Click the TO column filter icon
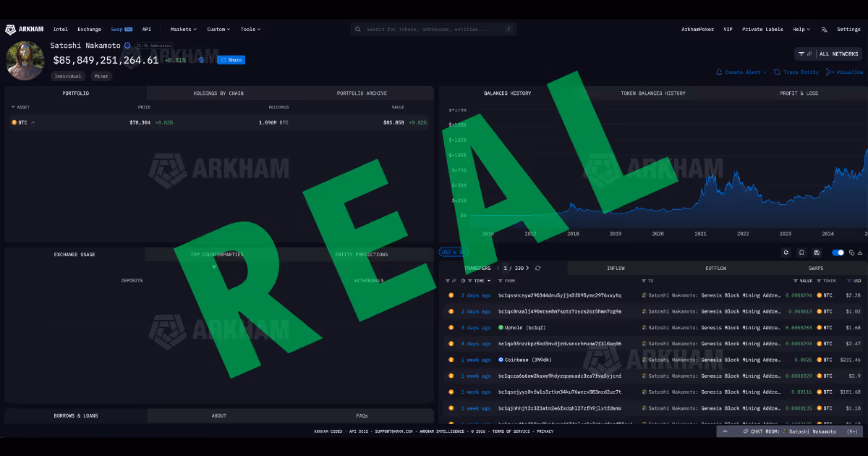 [644, 281]
